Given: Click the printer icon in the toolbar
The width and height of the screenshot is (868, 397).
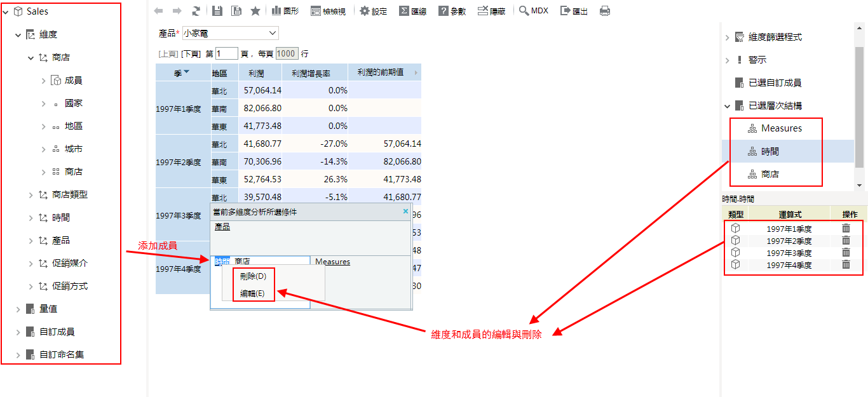Looking at the screenshot, I should click(x=605, y=11).
